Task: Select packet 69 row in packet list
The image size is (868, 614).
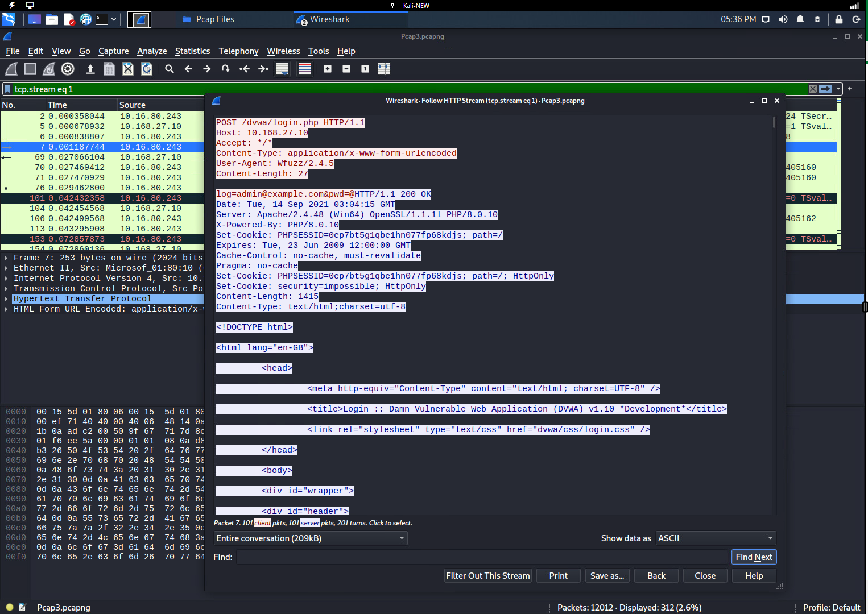Action: (x=102, y=157)
